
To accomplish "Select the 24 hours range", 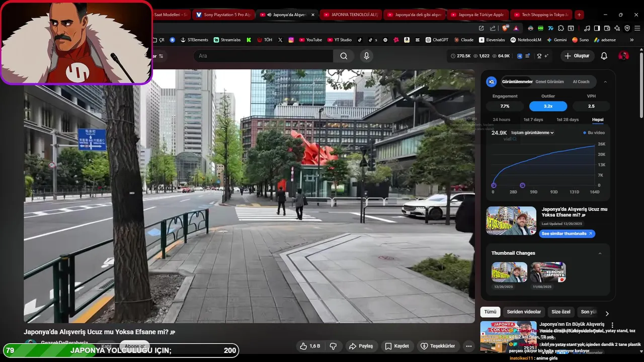I will [501, 120].
